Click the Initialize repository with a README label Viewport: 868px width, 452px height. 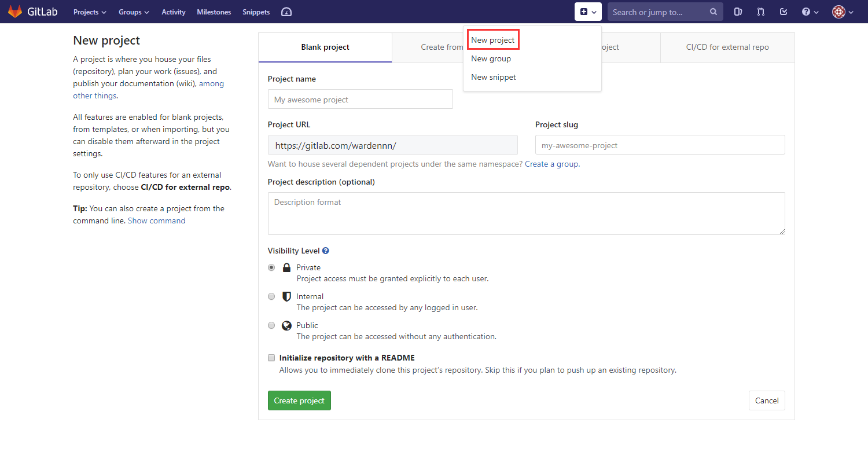click(347, 358)
